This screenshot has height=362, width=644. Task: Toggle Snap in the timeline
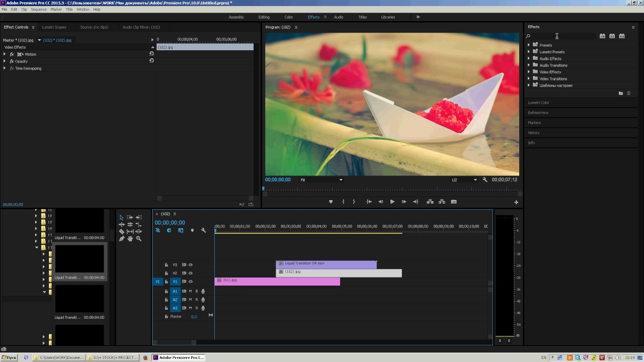point(169,230)
